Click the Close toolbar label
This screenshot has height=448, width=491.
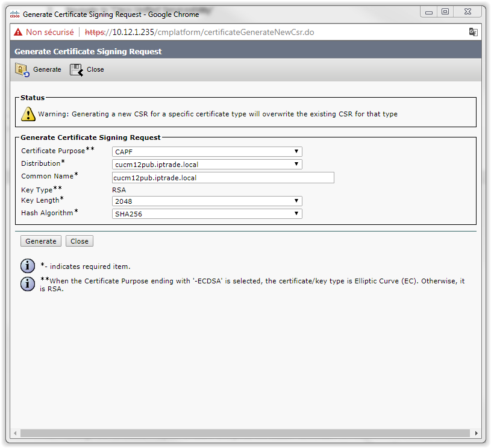95,69
